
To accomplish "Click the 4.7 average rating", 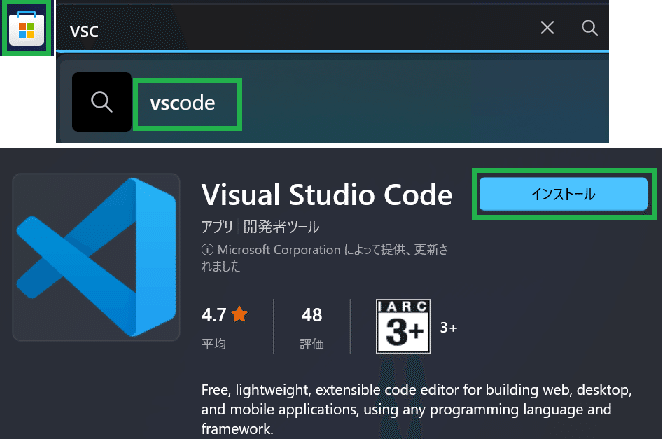I will coord(214,315).
